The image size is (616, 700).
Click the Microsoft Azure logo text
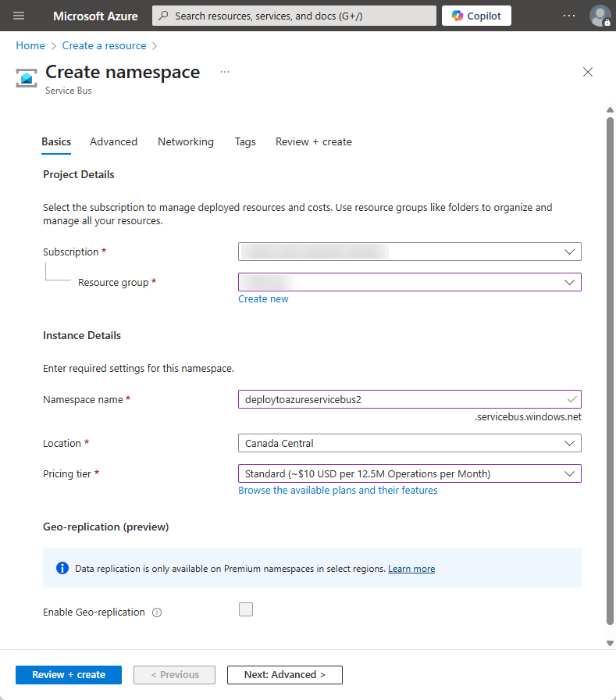click(95, 16)
